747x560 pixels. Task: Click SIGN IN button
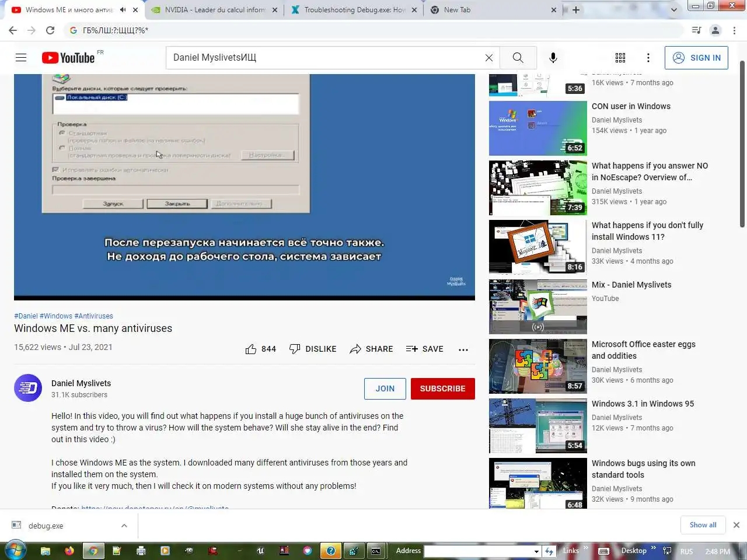tap(696, 58)
